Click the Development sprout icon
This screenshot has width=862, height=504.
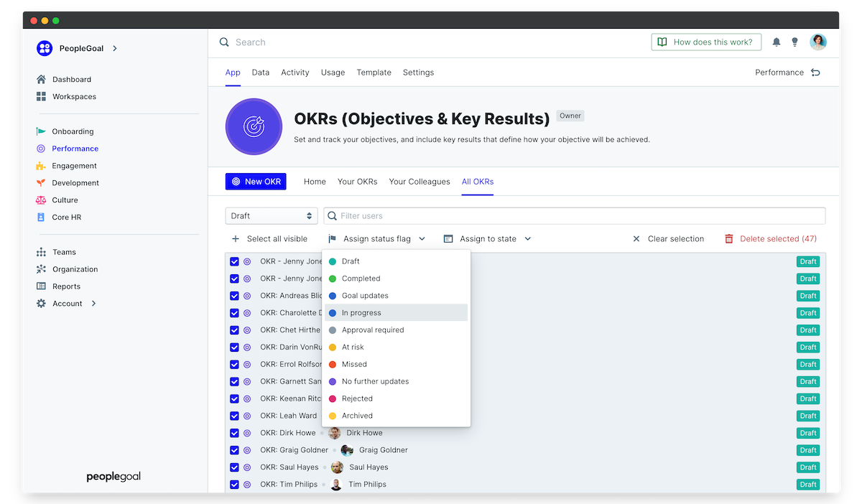point(41,183)
